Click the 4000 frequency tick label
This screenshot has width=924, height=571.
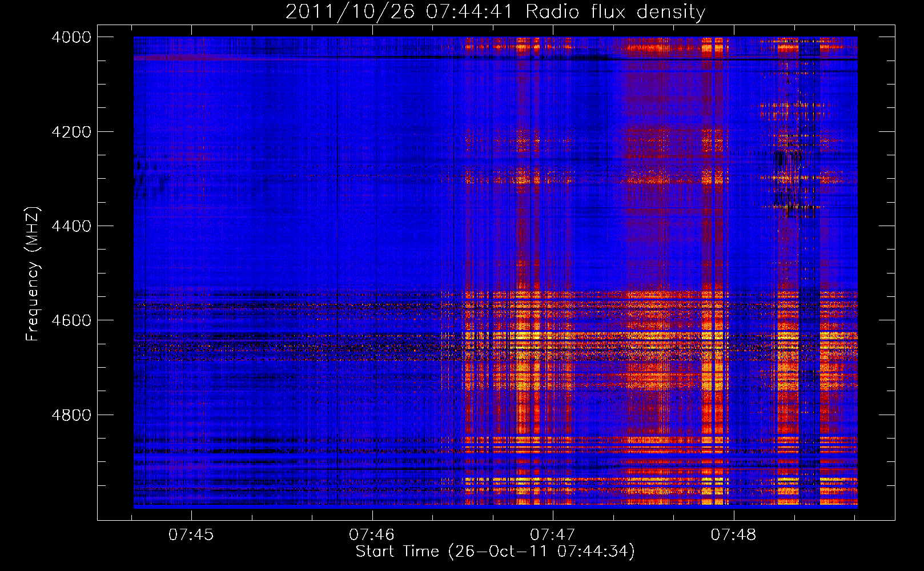pyautogui.click(x=71, y=37)
